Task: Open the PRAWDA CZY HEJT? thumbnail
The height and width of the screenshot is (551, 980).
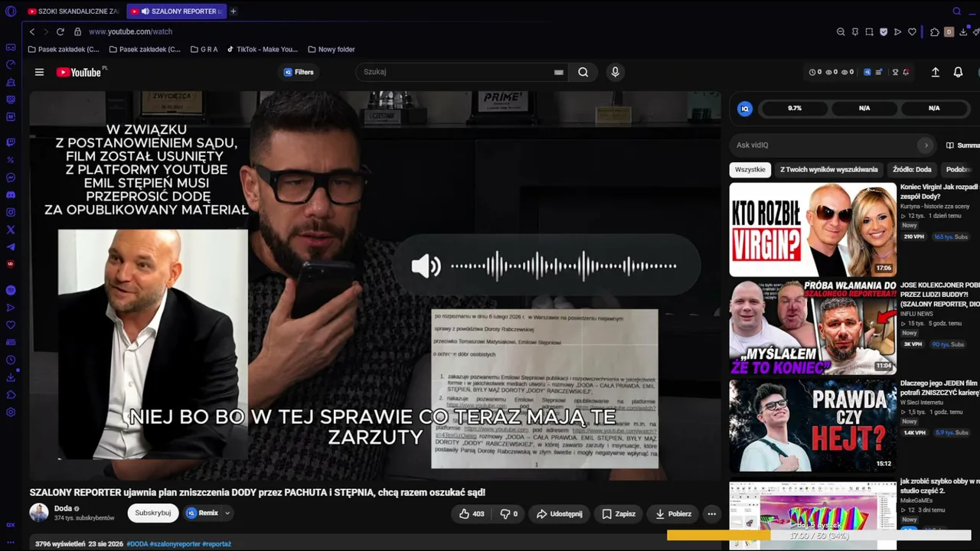Action: pyautogui.click(x=812, y=426)
